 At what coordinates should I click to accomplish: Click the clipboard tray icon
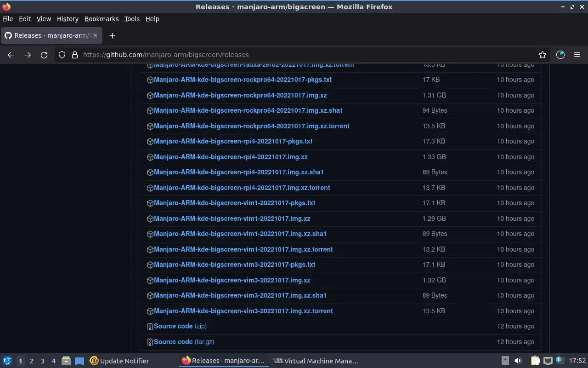(x=536, y=361)
